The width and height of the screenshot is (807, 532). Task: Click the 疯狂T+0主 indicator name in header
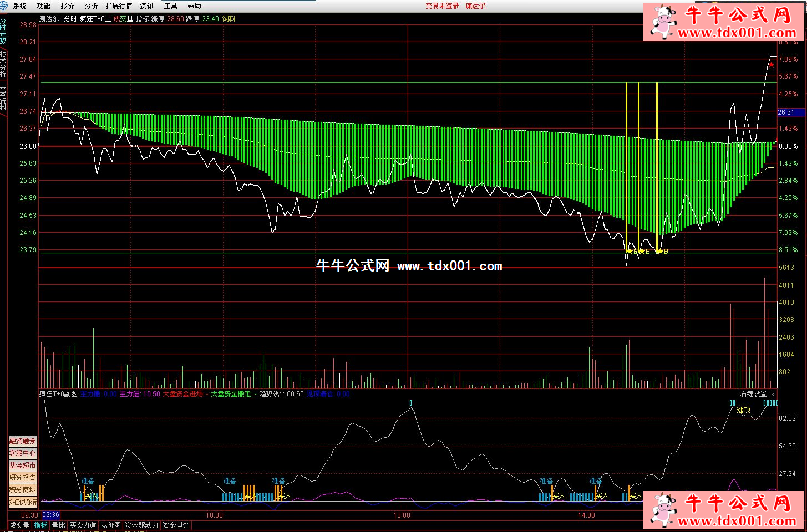point(95,19)
